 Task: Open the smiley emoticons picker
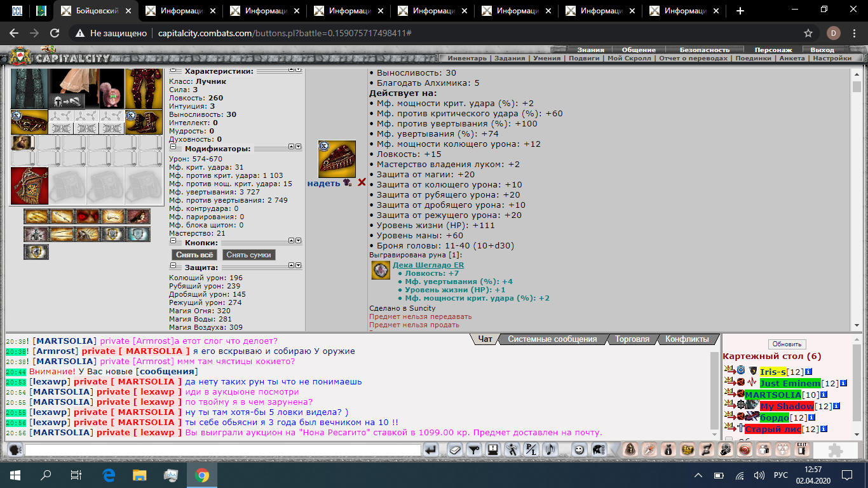(580, 449)
